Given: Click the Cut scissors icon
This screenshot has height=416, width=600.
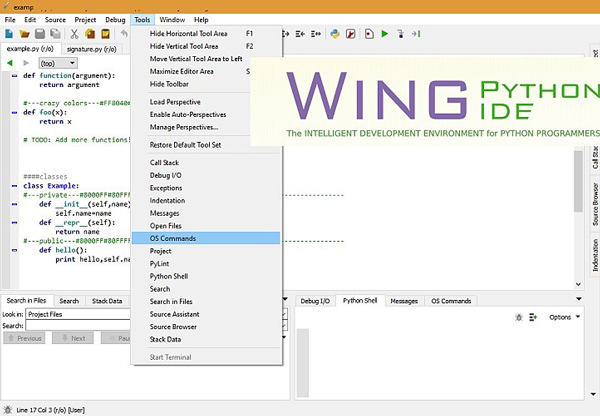Looking at the screenshot, I should [x=74, y=34].
